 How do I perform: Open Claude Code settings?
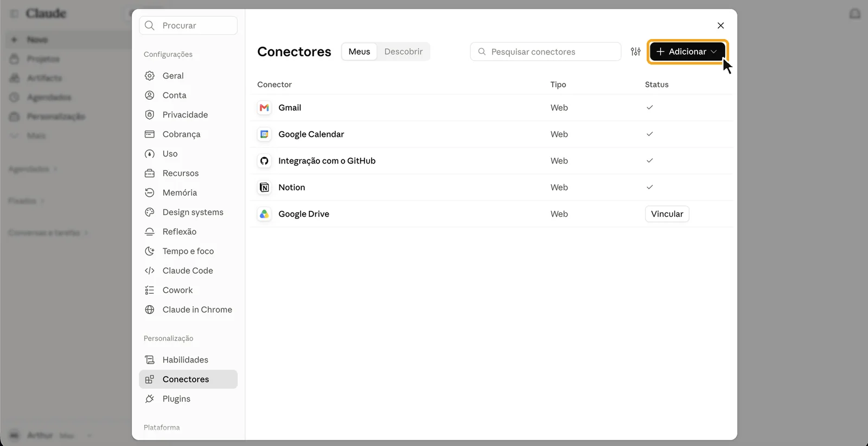click(188, 271)
